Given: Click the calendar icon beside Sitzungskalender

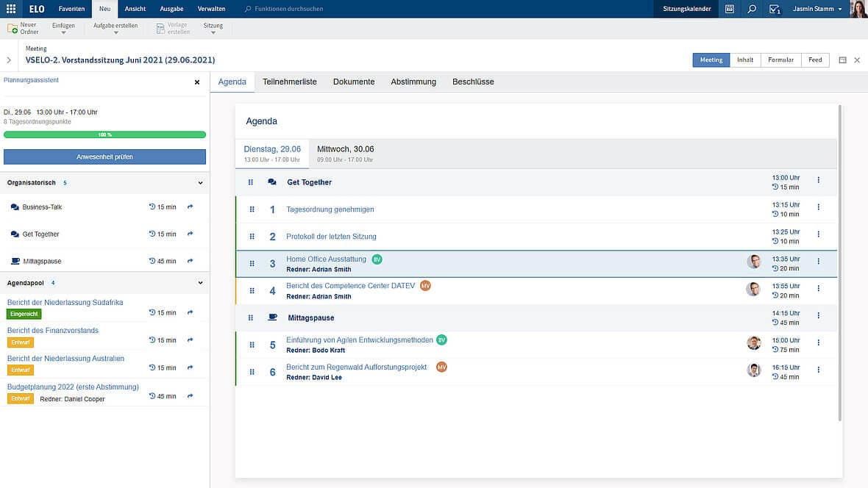Looking at the screenshot, I should [729, 9].
